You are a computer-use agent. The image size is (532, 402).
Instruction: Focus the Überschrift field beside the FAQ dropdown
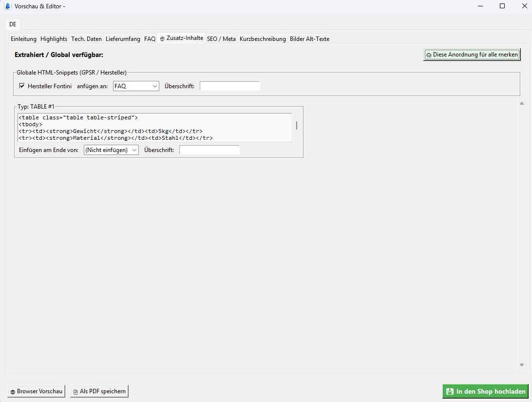tap(230, 86)
